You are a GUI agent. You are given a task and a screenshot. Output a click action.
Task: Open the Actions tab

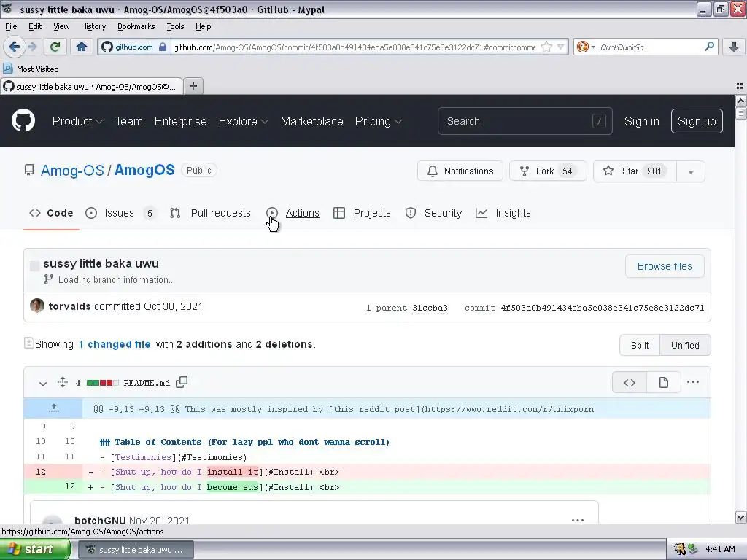[293, 213]
